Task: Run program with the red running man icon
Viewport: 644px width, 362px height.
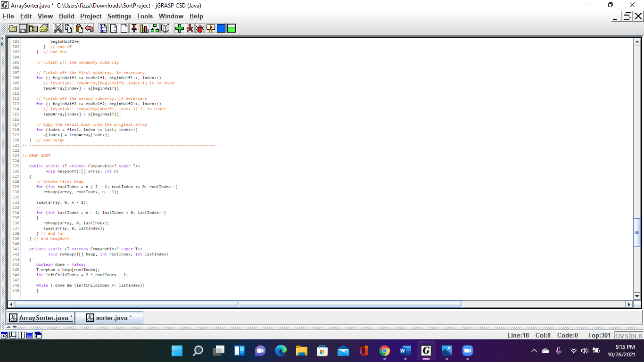Action: (190, 28)
